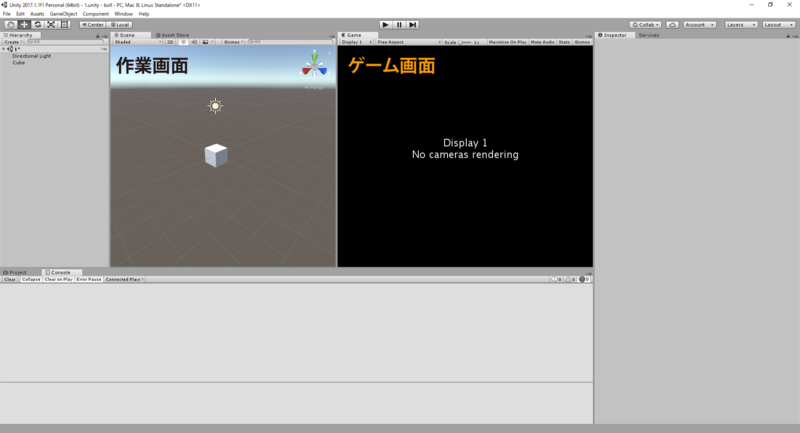This screenshot has width=800, height=433.
Task: Start Play mode with the Play button
Action: [x=386, y=24]
